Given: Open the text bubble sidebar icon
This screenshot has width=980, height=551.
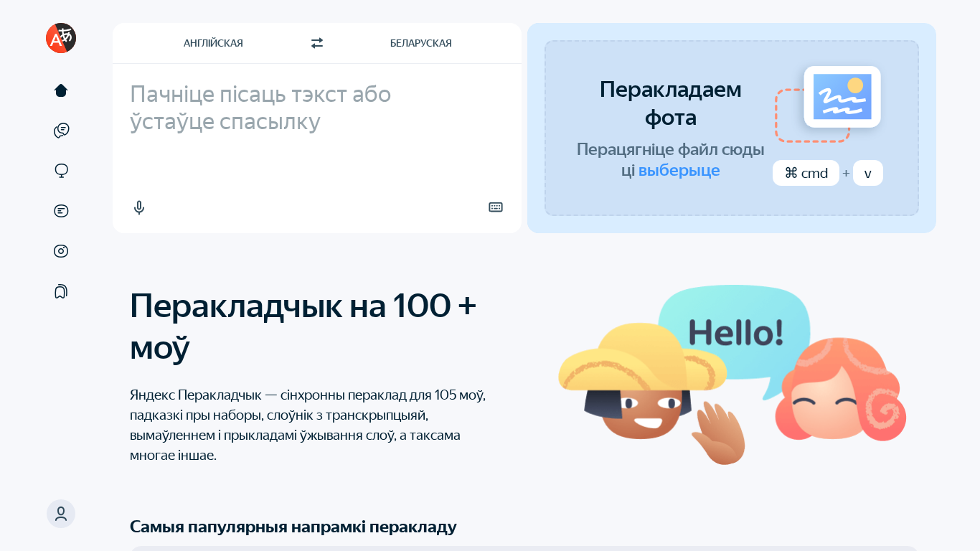Looking at the screenshot, I should (61, 211).
